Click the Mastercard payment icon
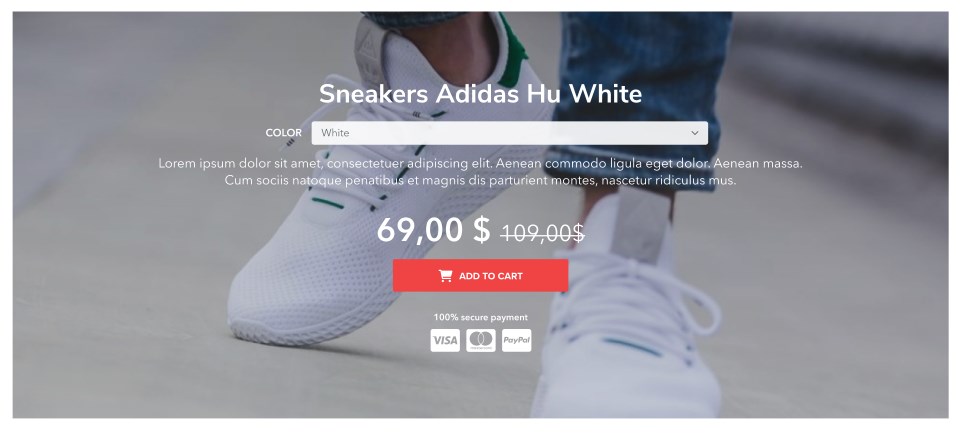The image size is (965, 433). click(x=481, y=340)
